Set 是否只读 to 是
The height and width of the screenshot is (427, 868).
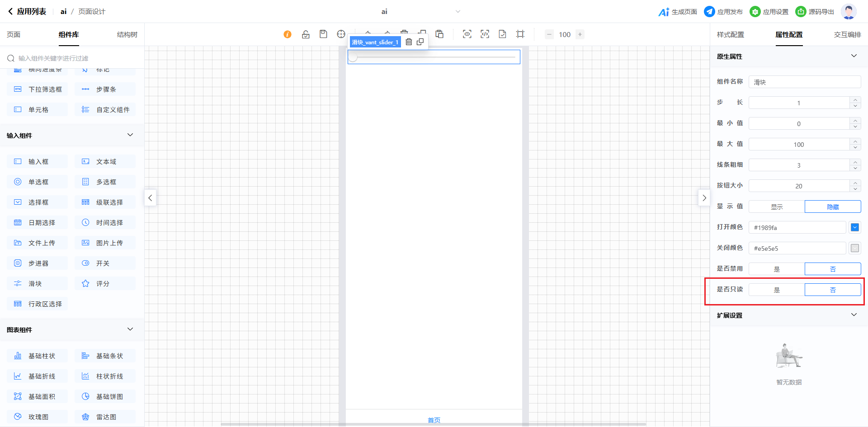tap(777, 290)
